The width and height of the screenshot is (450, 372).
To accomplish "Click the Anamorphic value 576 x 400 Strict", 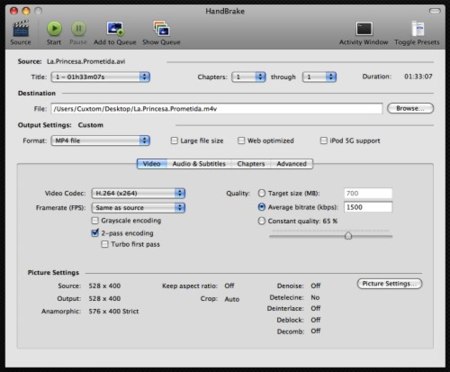I will pos(114,311).
